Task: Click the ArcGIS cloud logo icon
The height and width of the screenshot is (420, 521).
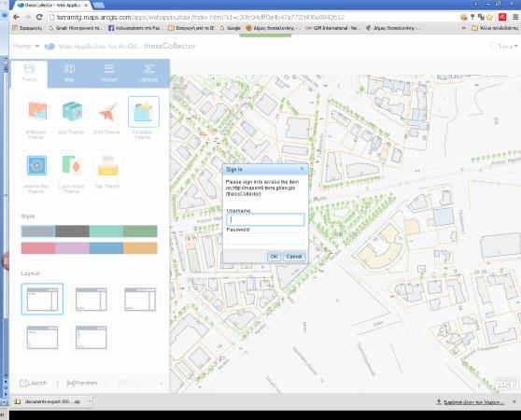Action: [49, 46]
